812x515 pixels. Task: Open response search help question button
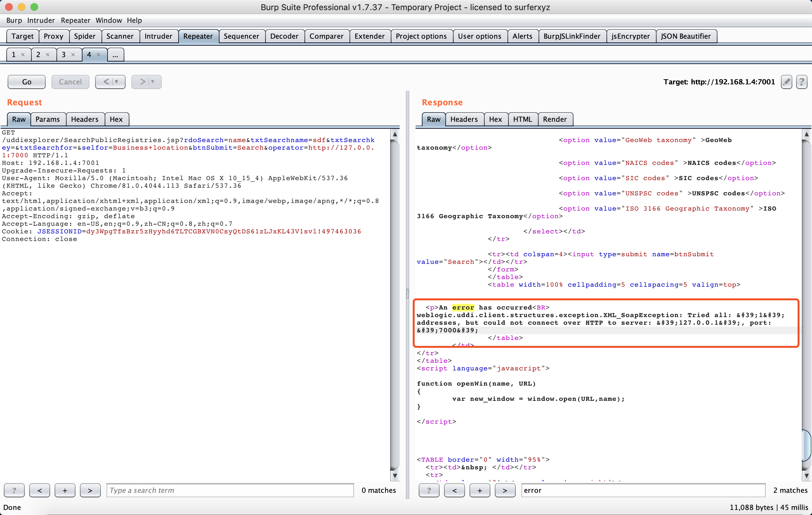(429, 490)
